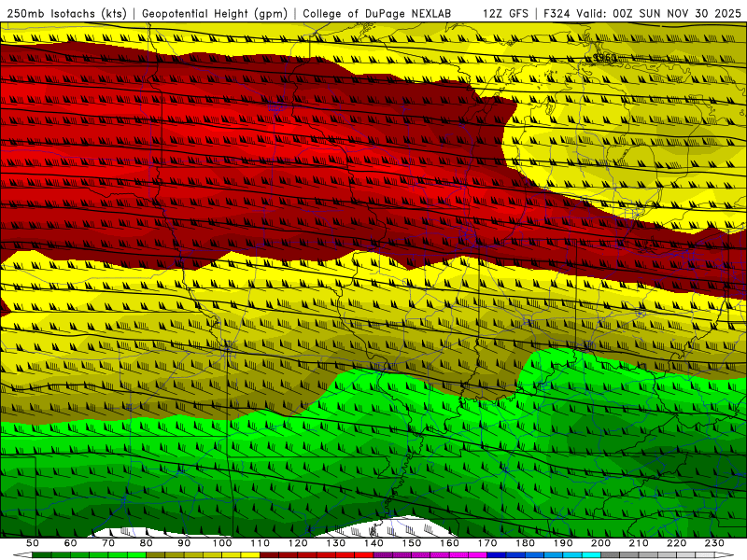Click the darkest green swatch on color bar

click(x=42, y=554)
